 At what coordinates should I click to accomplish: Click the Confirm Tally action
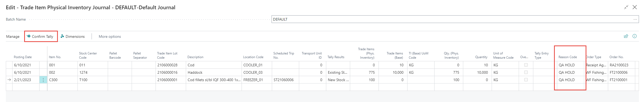(40, 36)
